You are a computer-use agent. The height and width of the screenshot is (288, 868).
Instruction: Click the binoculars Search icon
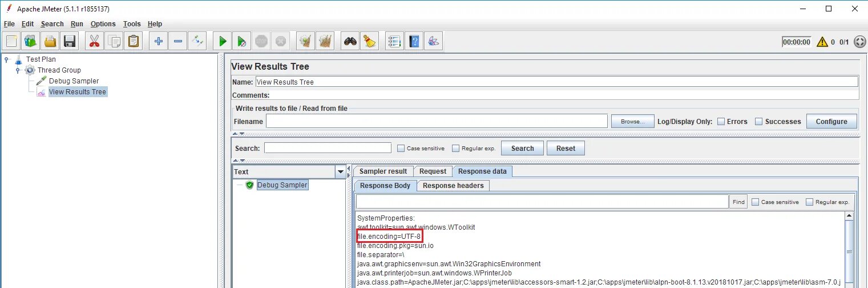point(350,41)
